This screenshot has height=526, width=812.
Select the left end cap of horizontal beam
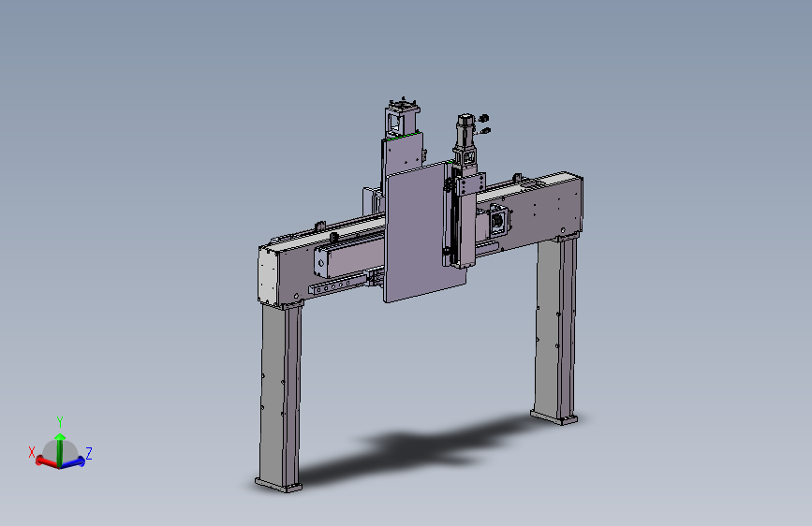click(x=268, y=275)
